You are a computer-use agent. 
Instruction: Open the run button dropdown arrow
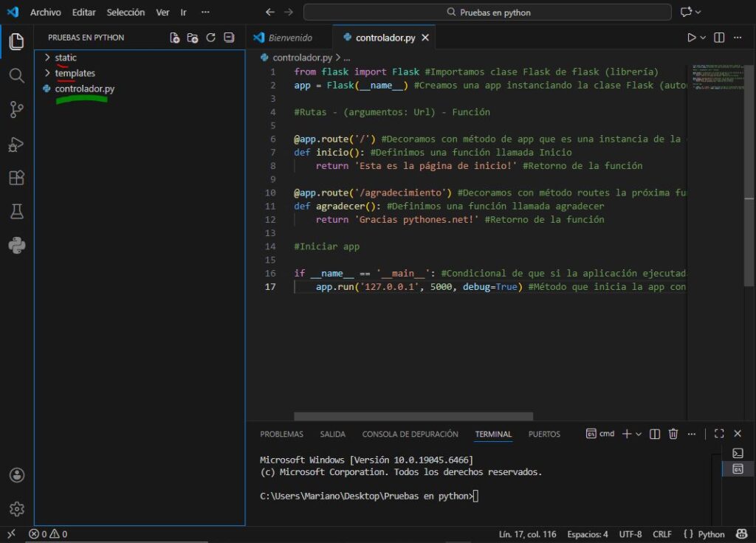703,37
